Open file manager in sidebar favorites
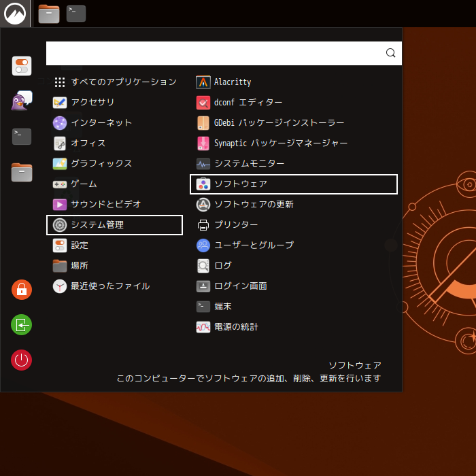Viewport: 476px width, 476px height. tap(22, 172)
